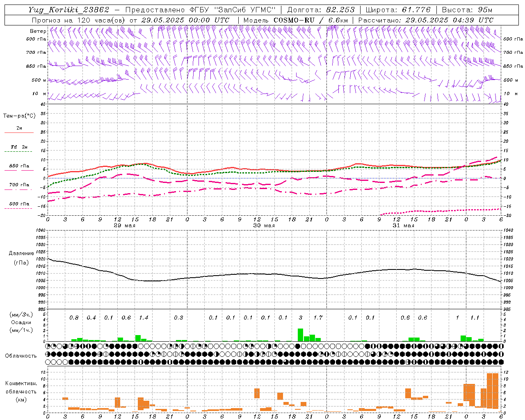This screenshot has width=525, height=420.
Task: Click the '29 мая' date label
Action: pyautogui.click(x=125, y=226)
